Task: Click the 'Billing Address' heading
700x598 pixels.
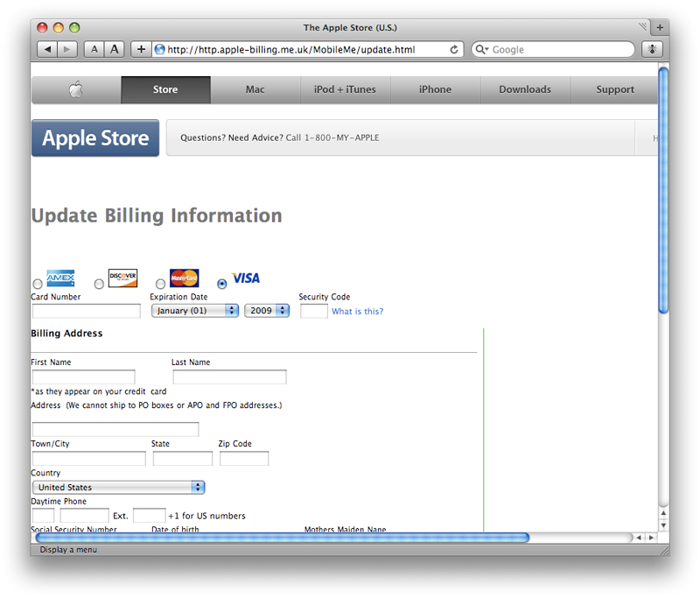Action: (x=66, y=334)
